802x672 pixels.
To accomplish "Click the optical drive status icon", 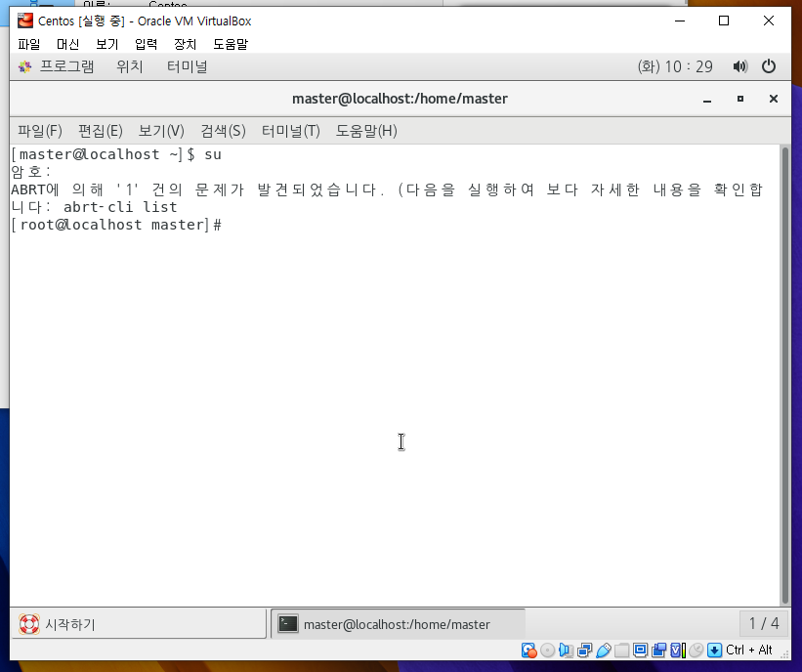I will [547, 650].
